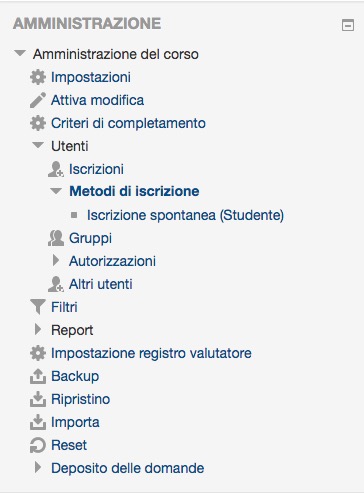Click the upload icon beside Backup
Screen dimensions: 364x493
(x=38, y=376)
